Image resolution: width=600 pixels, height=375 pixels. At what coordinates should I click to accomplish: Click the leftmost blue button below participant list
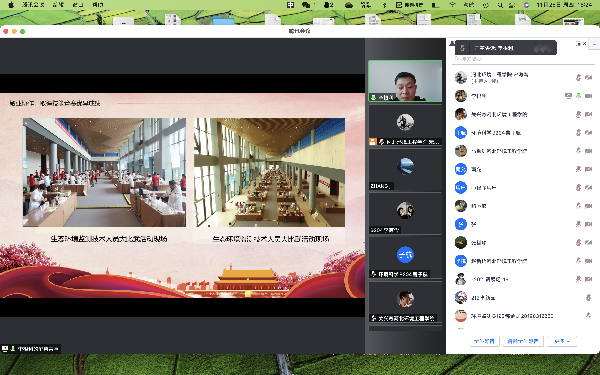click(484, 341)
